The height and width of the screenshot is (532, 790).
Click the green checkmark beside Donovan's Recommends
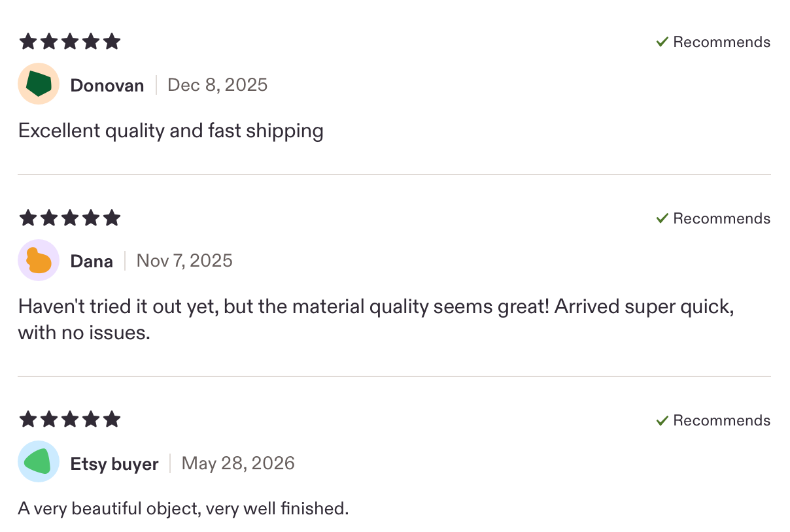point(662,42)
